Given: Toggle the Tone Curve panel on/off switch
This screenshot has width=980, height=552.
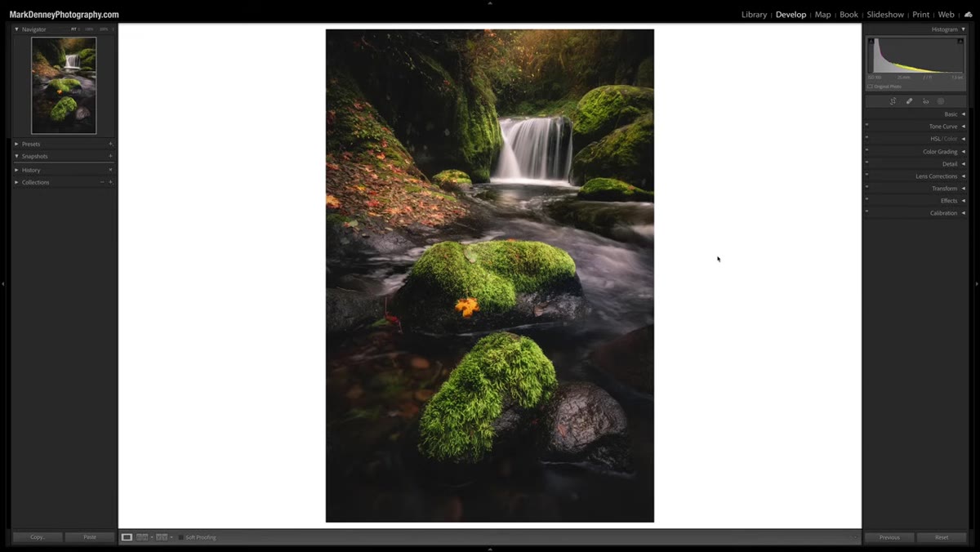Looking at the screenshot, I should point(866,126).
